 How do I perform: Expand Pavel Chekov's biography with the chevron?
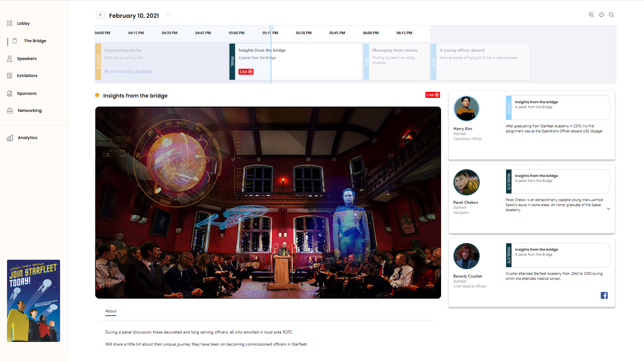click(x=608, y=209)
